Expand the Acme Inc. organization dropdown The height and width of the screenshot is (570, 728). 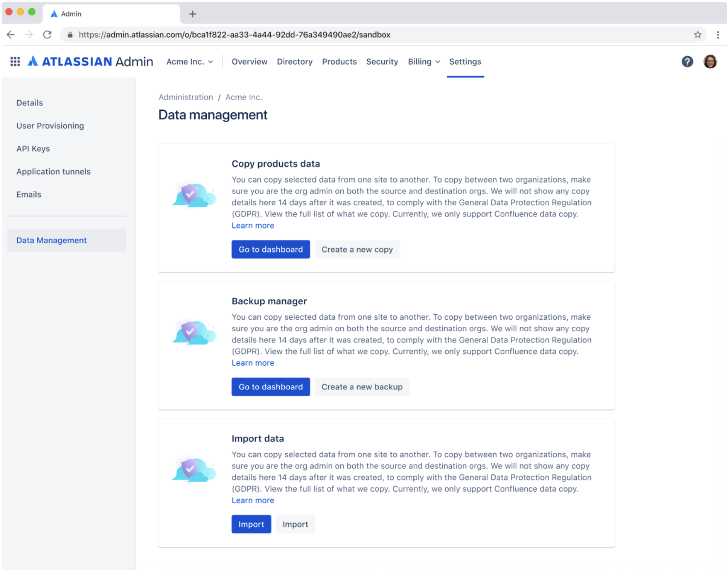[189, 61]
